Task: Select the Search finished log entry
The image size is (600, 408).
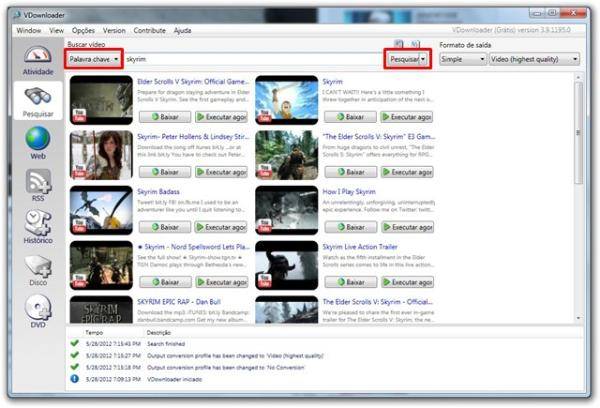Action: pos(325,344)
